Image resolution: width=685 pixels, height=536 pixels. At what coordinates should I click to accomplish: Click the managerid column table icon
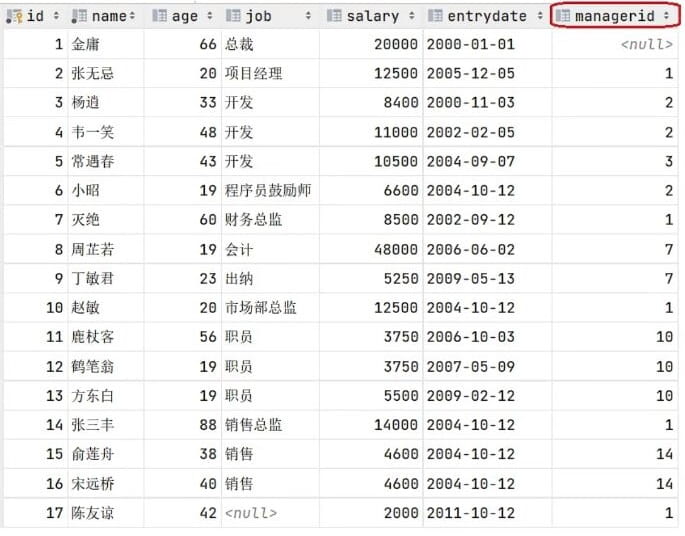tap(563, 16)
